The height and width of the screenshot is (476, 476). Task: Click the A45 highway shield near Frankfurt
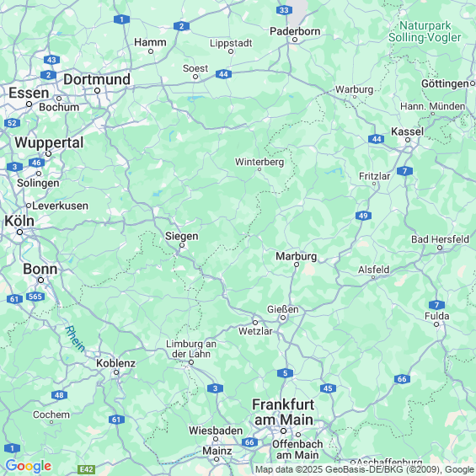coord(328,388)
